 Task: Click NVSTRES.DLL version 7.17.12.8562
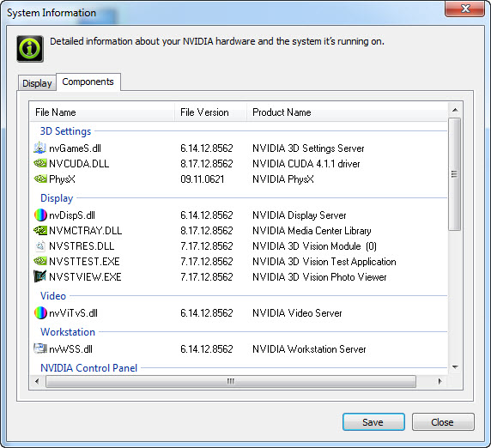(x=207, y=246)
